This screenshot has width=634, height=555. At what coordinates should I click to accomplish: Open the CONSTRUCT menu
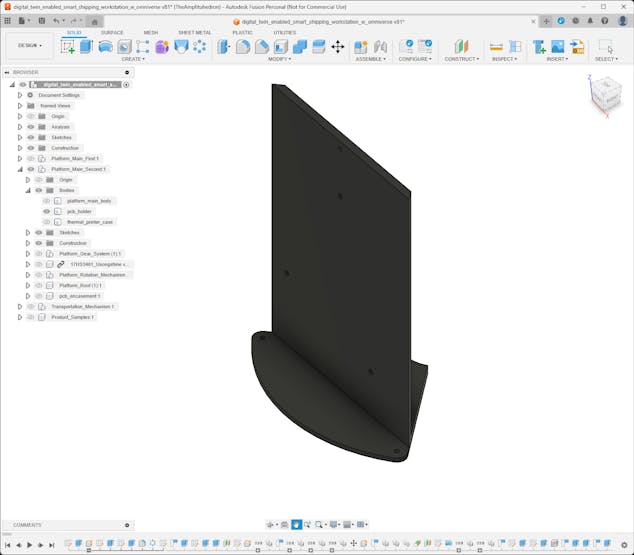click(461, 59)
